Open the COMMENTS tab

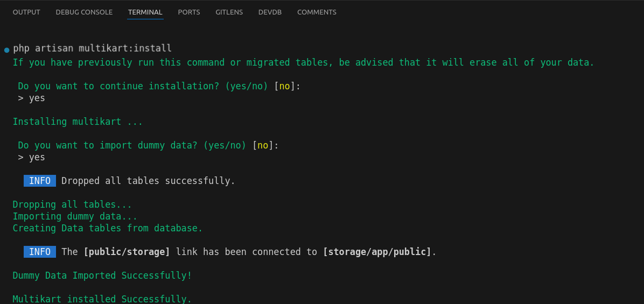point(317,12)
